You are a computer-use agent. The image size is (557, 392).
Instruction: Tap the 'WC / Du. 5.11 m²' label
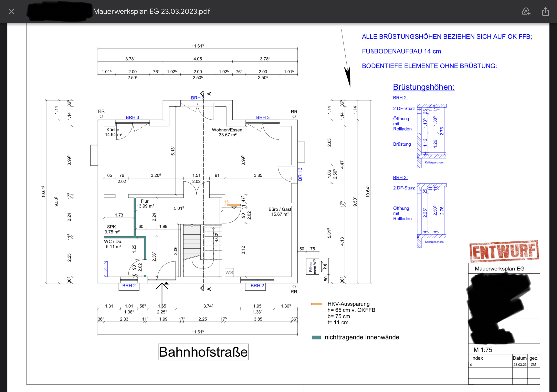tap(113, 244)
